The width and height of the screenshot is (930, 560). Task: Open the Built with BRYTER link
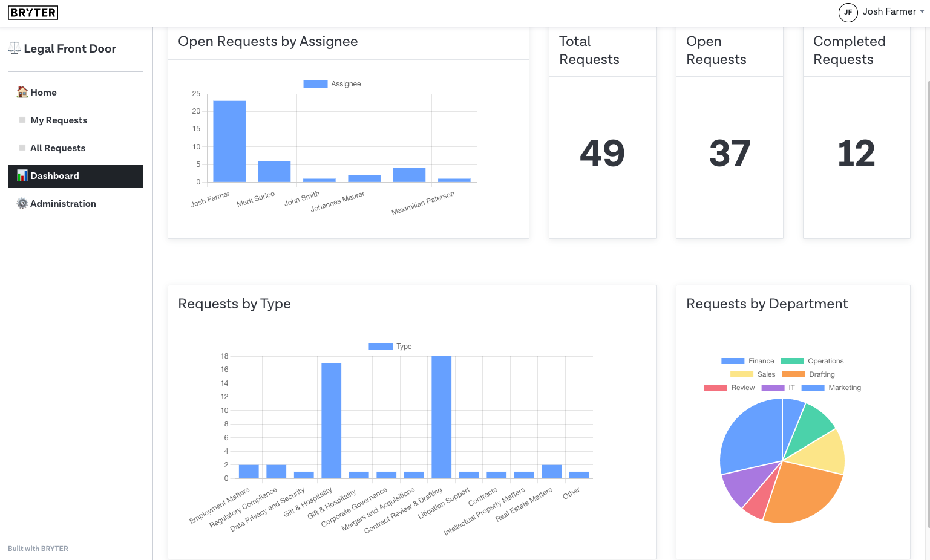pyautogui.click(x=54, y=549)
